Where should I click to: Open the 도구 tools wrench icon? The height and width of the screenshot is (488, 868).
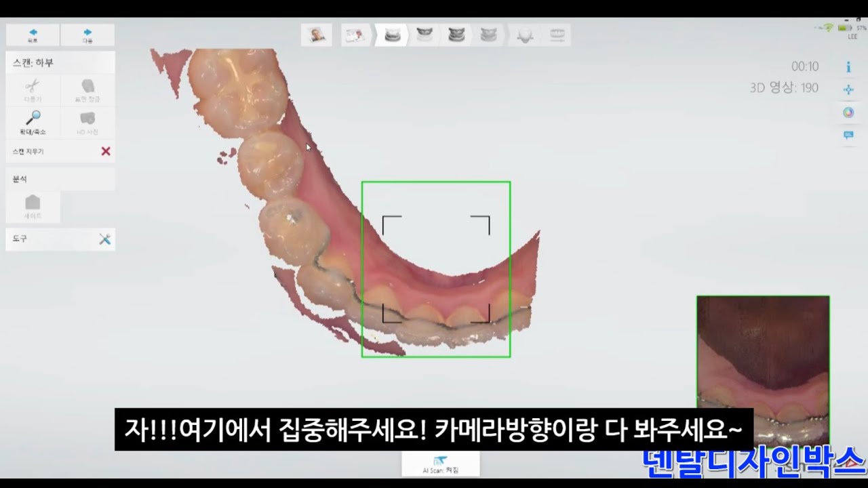(x=105, y=239)
